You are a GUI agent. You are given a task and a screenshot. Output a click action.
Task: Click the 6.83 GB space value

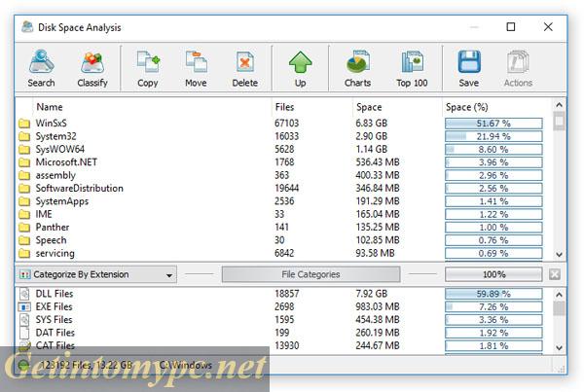click(x=372, y=124)
